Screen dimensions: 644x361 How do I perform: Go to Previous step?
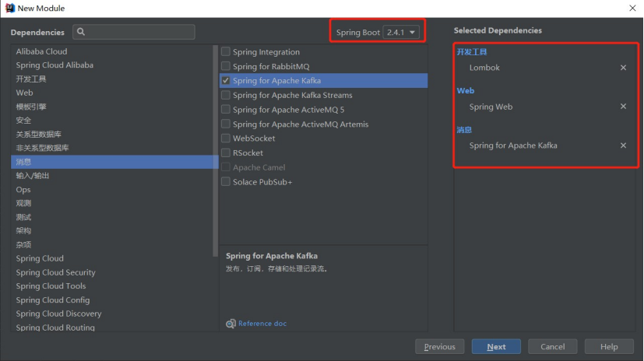439,347
